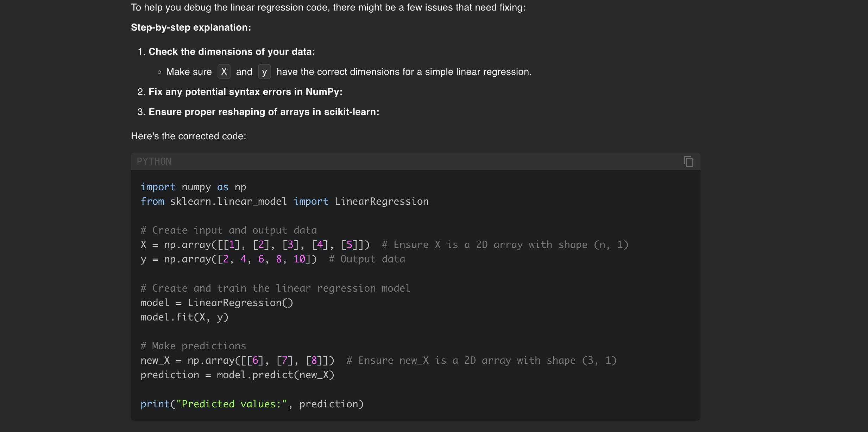This screenshot has width=868, height=432.
Task: Click the PYTHON language label
Action: [x=154, y=161]
